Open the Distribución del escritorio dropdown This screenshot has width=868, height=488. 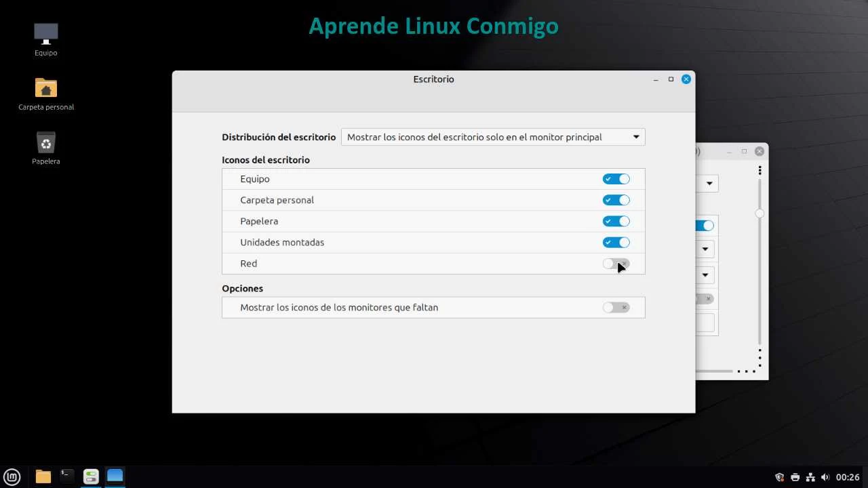coord(493,137)
